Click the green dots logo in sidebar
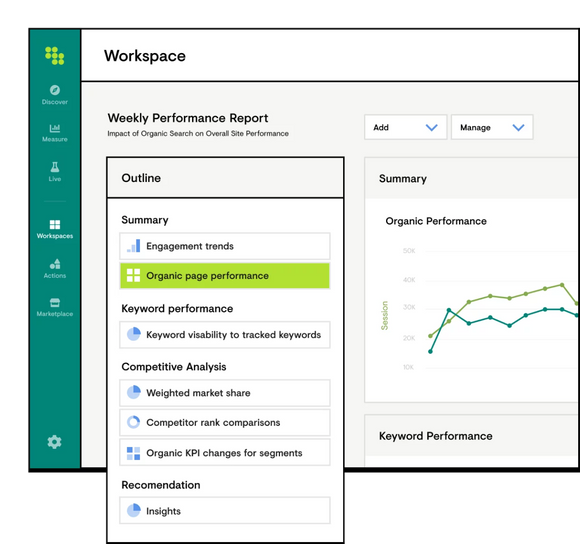 click(54, 55)
